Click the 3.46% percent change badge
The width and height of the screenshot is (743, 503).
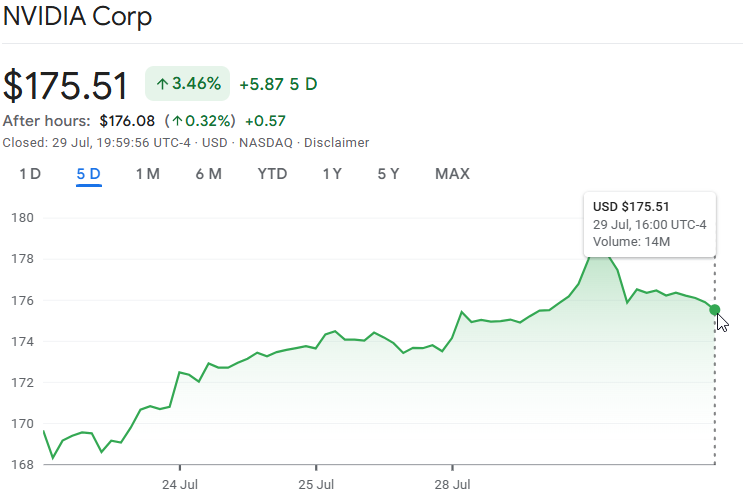click(188, 84)
